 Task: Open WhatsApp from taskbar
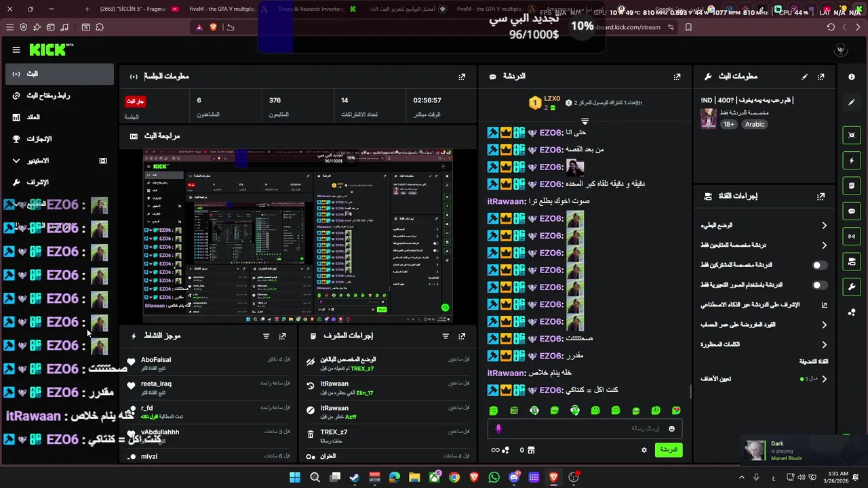494,477
